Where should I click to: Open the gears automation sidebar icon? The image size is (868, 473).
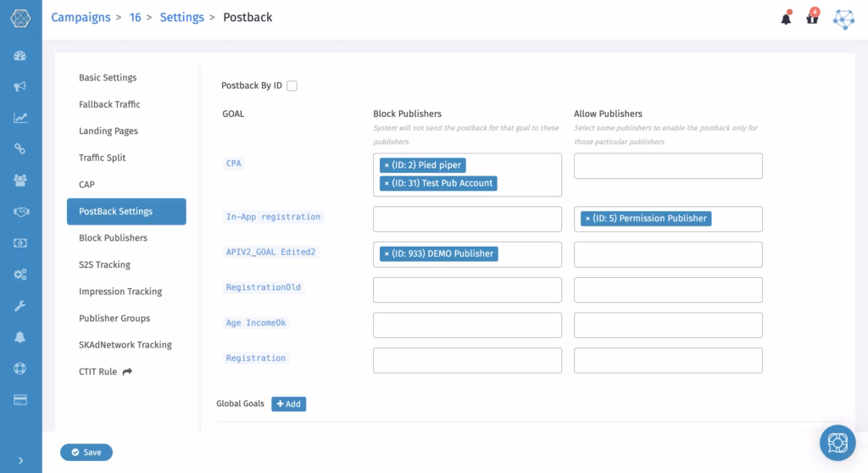click(x=20, y=274)
